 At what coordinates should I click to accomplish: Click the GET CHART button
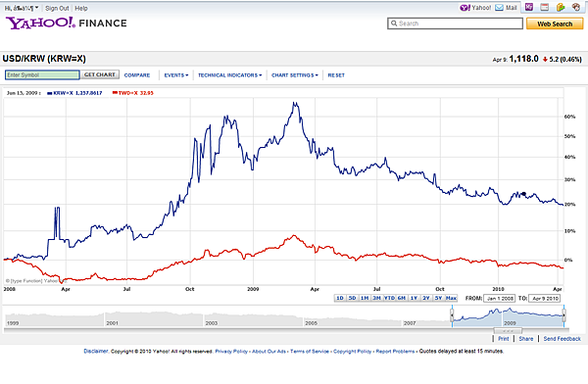coord(100,74)
